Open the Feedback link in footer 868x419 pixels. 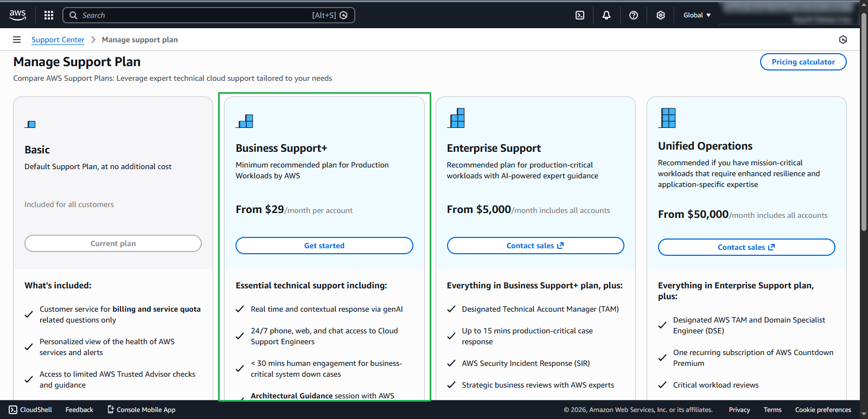coord(79,410)
